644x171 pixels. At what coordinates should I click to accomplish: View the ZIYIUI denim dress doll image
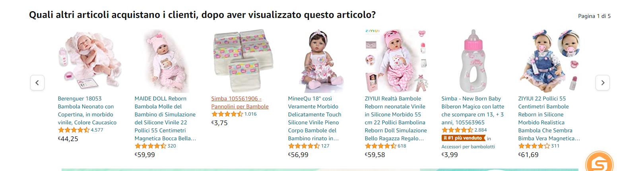click(x=550, y=61)
